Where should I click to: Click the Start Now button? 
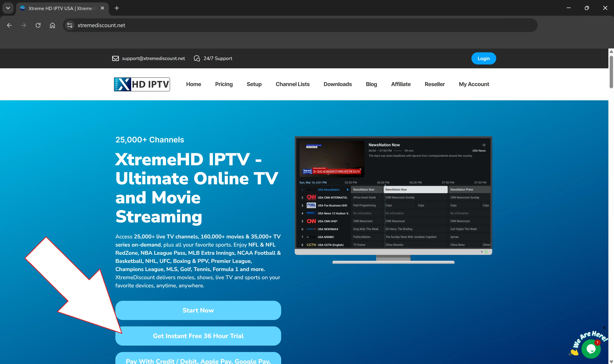(198, 310)
